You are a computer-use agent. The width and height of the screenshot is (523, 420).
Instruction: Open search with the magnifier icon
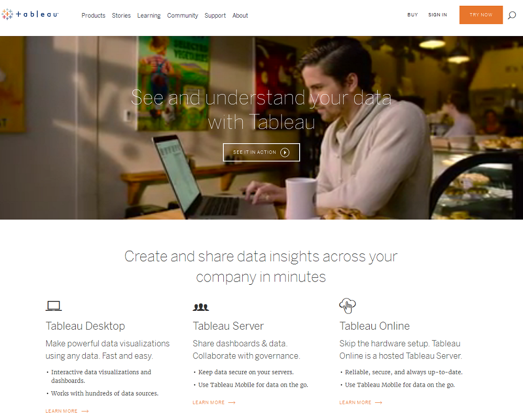point(511,15)
